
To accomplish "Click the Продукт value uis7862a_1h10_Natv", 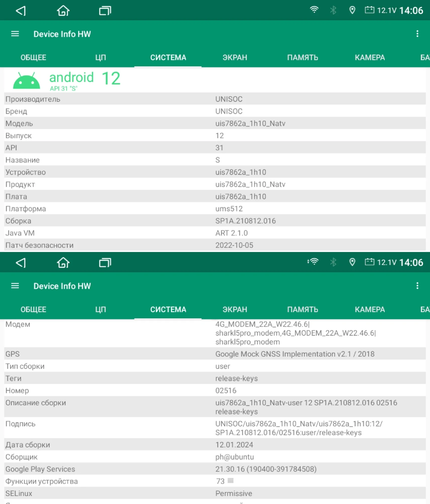I will pyautogui.click(x=250, y=184).
